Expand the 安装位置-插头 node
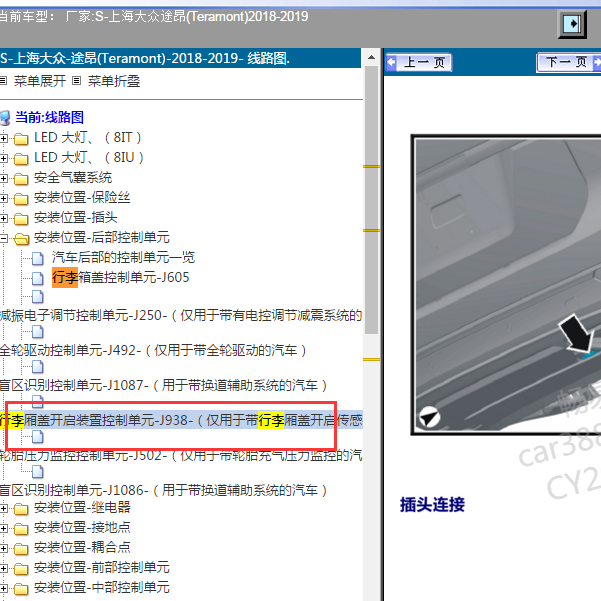601x601 pixels. tap(3, 218)
